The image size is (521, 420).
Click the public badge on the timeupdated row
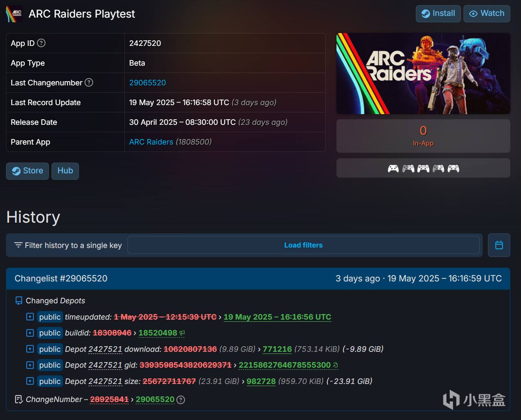point(50,317)
